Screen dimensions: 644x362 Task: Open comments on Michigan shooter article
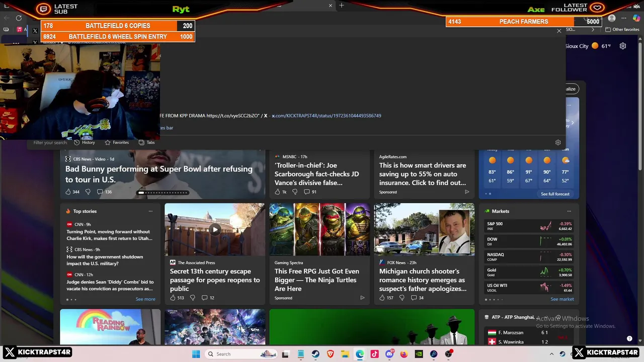(417, 298)
